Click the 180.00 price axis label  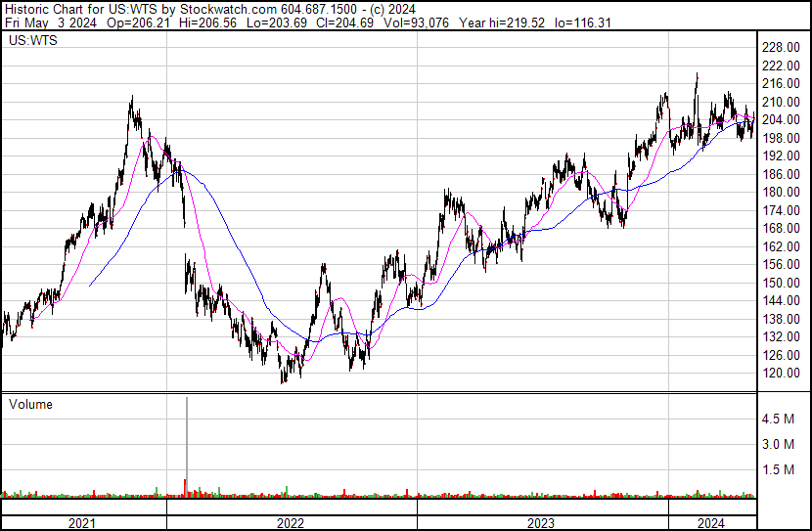point(781,192)
